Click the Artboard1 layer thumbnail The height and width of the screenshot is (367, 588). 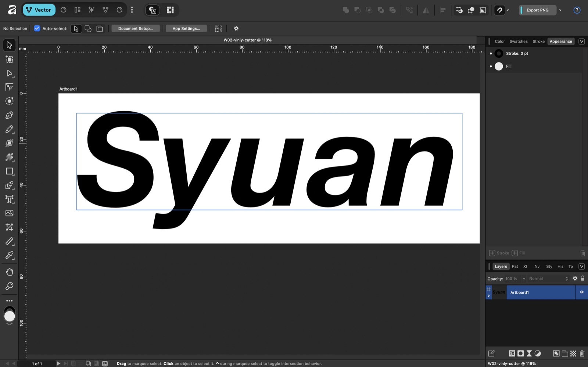499,292
